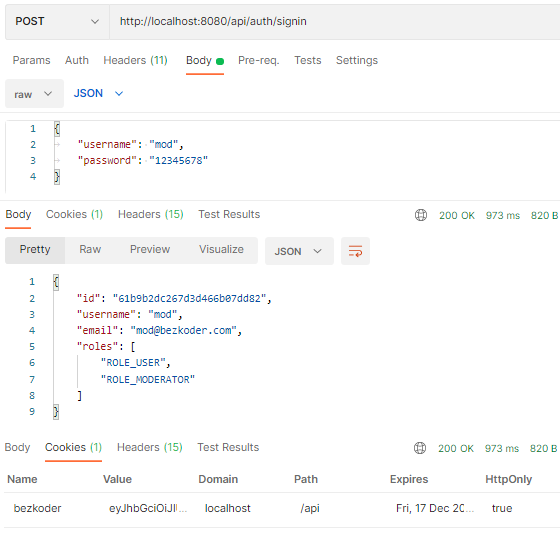Screen dimensions: 560x540
Task: Click the upper network globe icon
Action: [421, 215]
